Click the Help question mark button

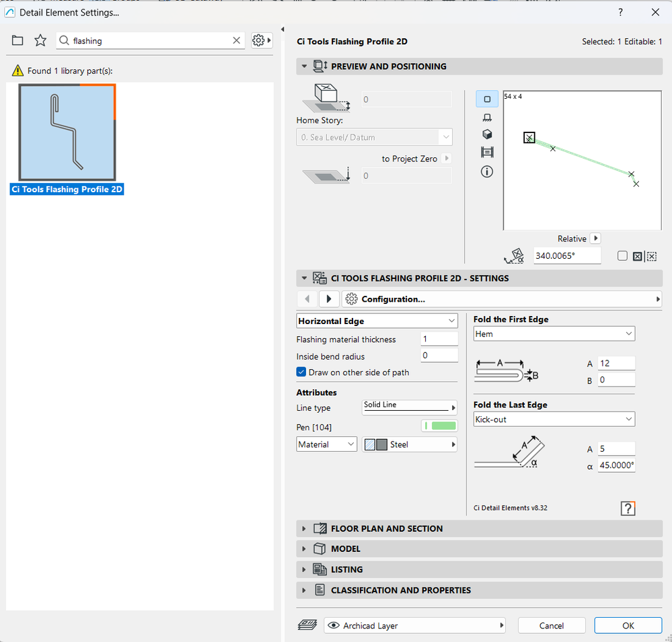620,12
